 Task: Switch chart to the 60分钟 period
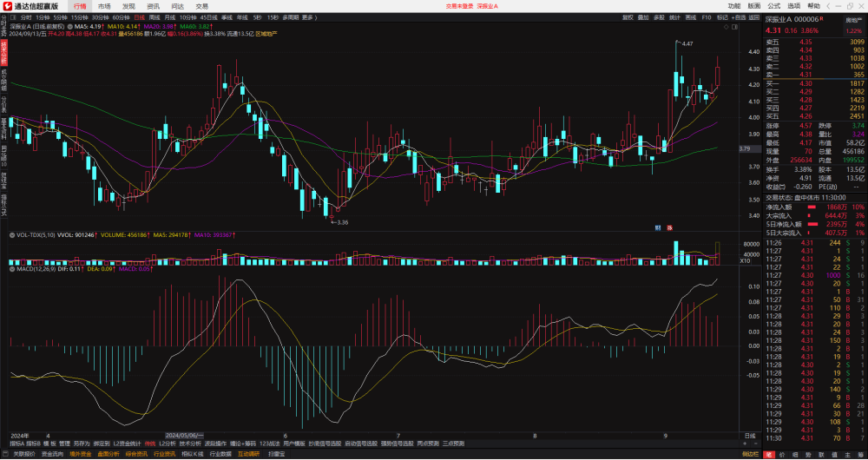pos(121,17)
